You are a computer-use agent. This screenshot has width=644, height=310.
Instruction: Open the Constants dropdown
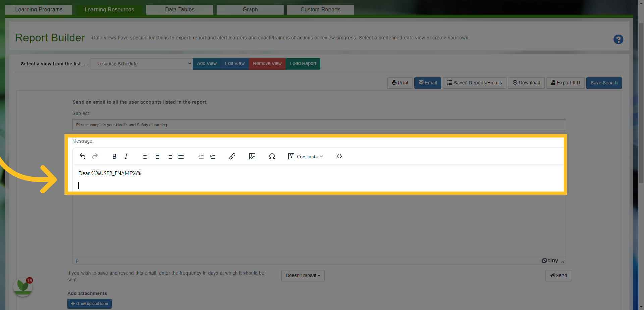[306, 156]
